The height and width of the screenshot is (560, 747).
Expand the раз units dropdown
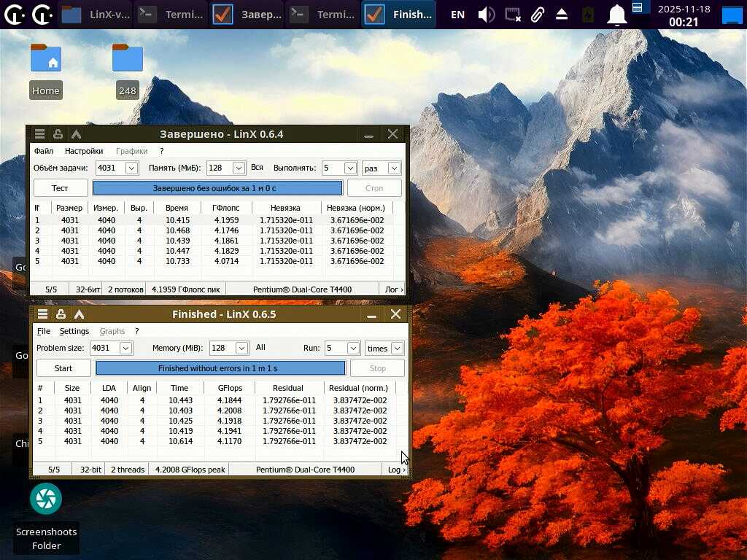pyautogui.click(x=394, y=168)
